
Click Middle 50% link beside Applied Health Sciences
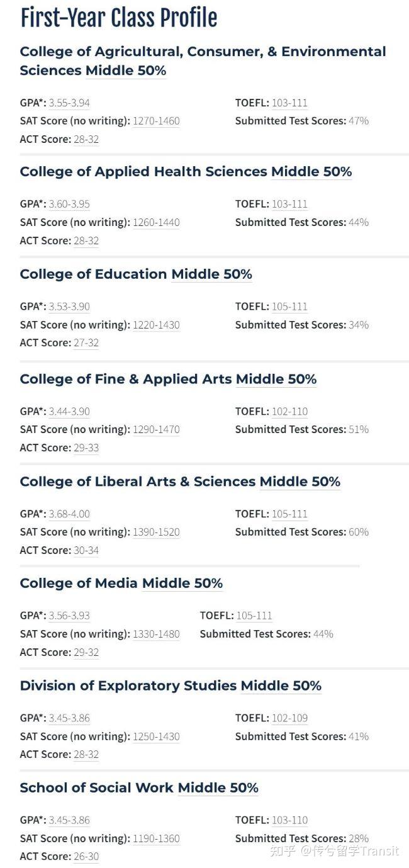(311, 172)
